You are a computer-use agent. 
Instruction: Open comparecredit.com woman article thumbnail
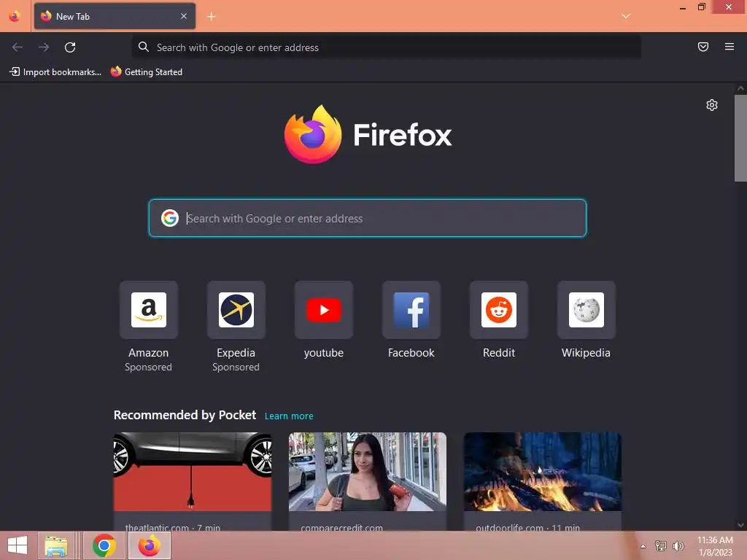tap(368, 472)
